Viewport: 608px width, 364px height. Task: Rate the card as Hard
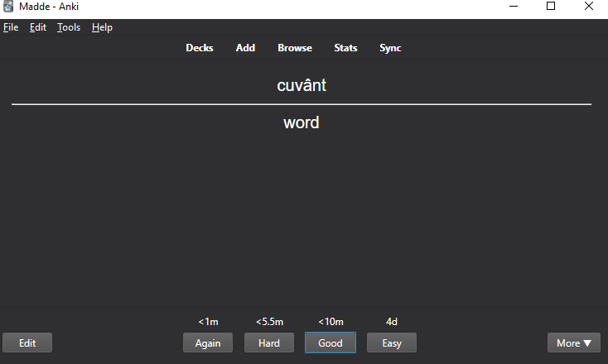point(269,342)
